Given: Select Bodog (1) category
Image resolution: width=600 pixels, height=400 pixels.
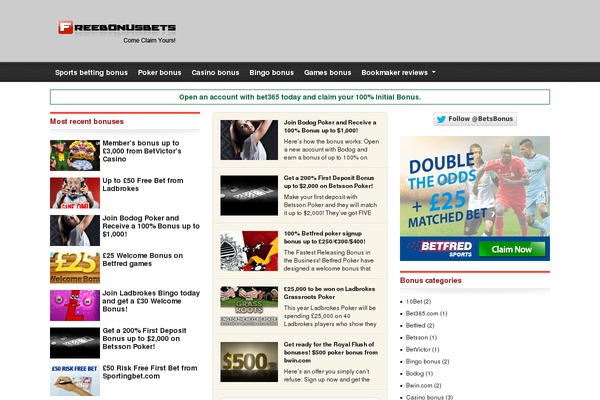Looking at the screenshot, I should [x=419, y=373].
